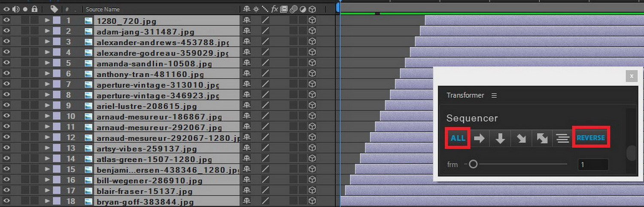
Task: Click diagonal down-right arrow Sequencer button
Action: point(521,138)
